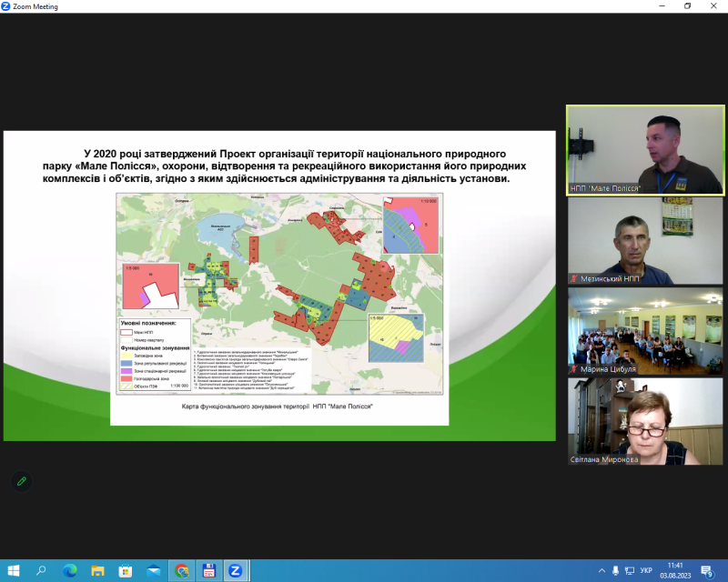
Task: Expand the hidden system tray icons
Action: click(x=600, y=570)
